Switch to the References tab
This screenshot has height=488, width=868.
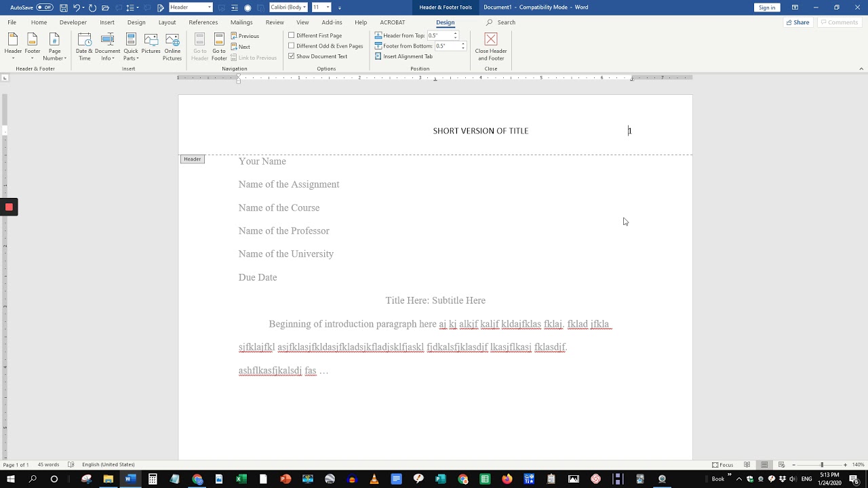click(x=203, y=22)
